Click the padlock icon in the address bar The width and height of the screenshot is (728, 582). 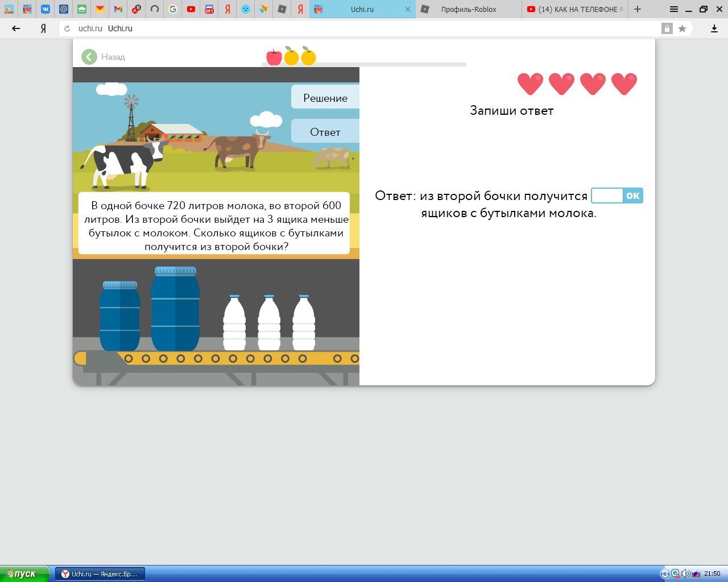(x=667, y=28)
